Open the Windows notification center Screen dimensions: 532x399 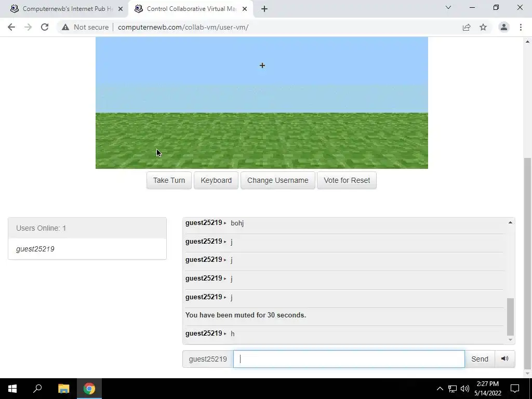515,389
